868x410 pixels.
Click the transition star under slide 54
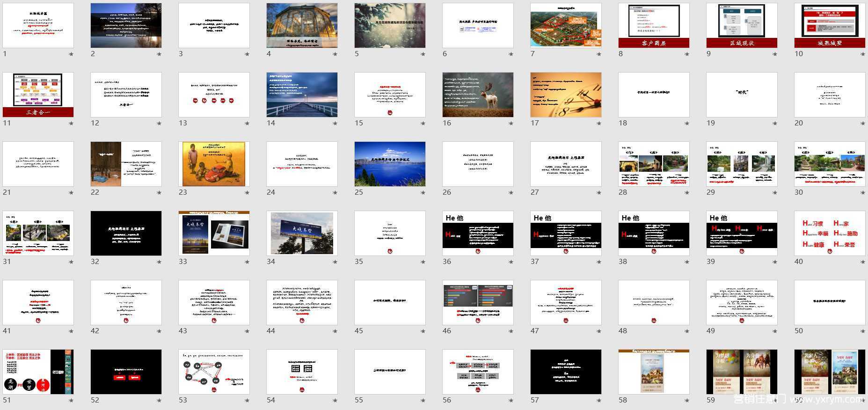(x=335, y=401)
